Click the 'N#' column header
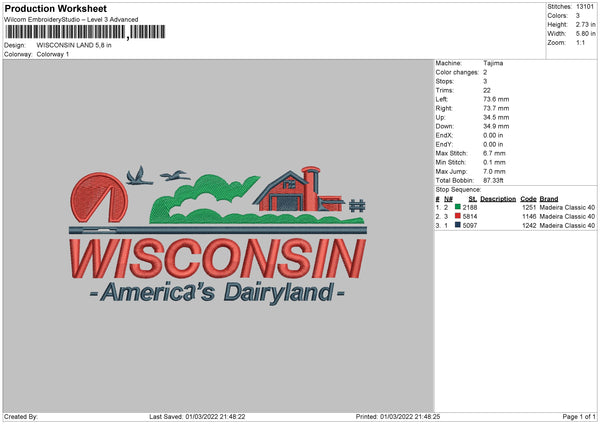 click(448, 199)
